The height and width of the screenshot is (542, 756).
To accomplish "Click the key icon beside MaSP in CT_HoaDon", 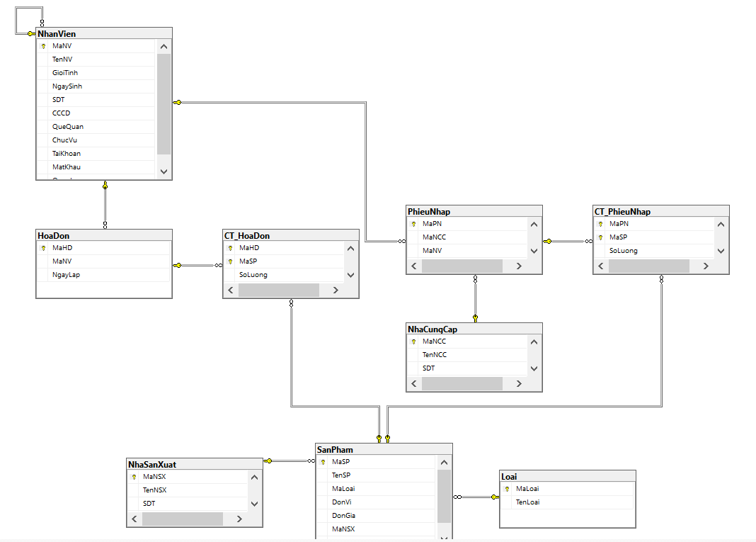I will (231, 261).
